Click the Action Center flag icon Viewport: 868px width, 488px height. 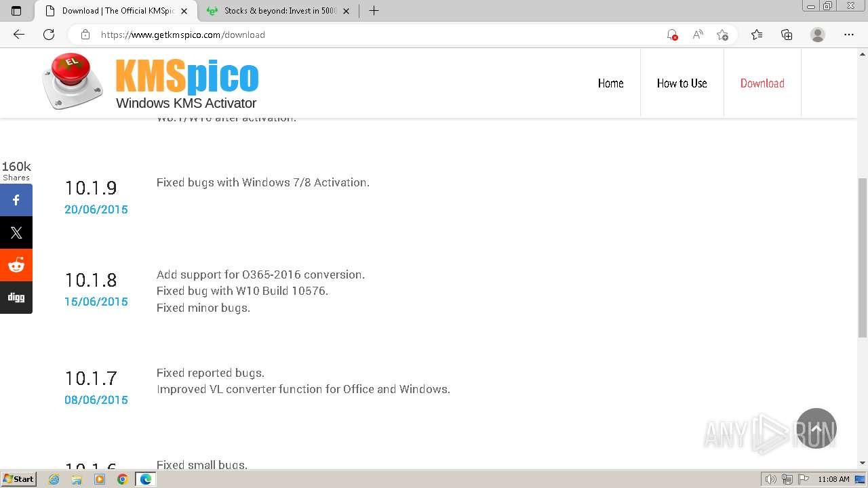pyautogui.click(x=804, y=479)
